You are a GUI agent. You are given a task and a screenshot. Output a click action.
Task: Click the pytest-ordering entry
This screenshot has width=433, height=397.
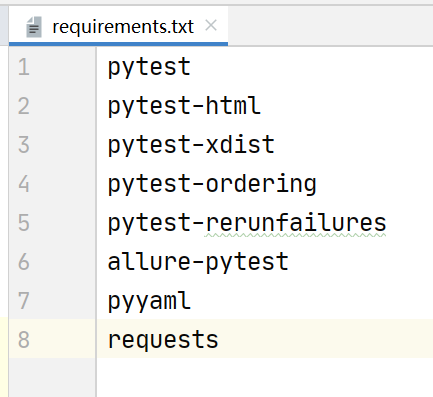click(212, 184)
